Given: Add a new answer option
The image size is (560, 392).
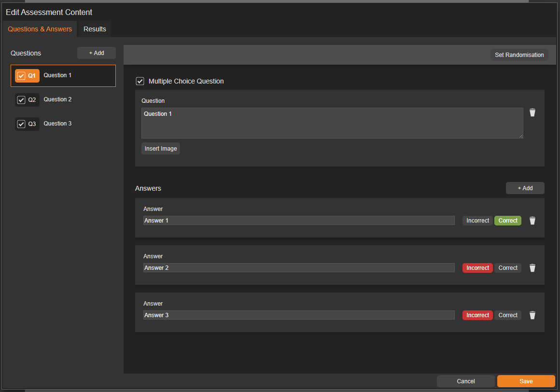Looking at the screenshot, I should click(525, 188).
